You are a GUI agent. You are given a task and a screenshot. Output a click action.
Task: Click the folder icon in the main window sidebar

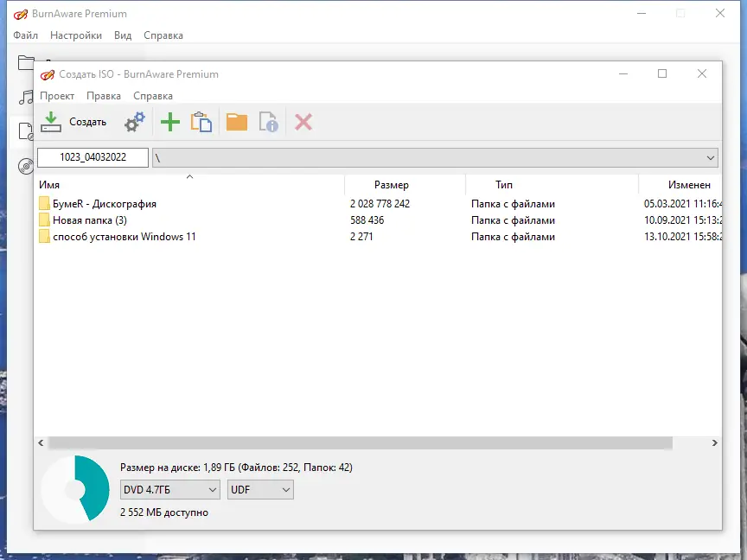(26, 62)
